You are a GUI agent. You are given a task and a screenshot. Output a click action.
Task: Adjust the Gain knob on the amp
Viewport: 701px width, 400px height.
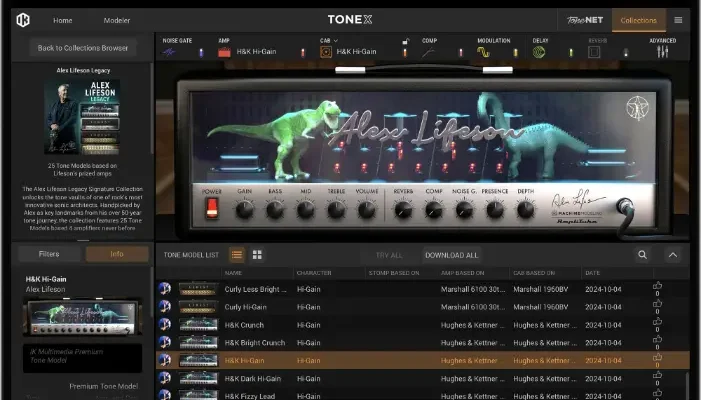point(244,210)
